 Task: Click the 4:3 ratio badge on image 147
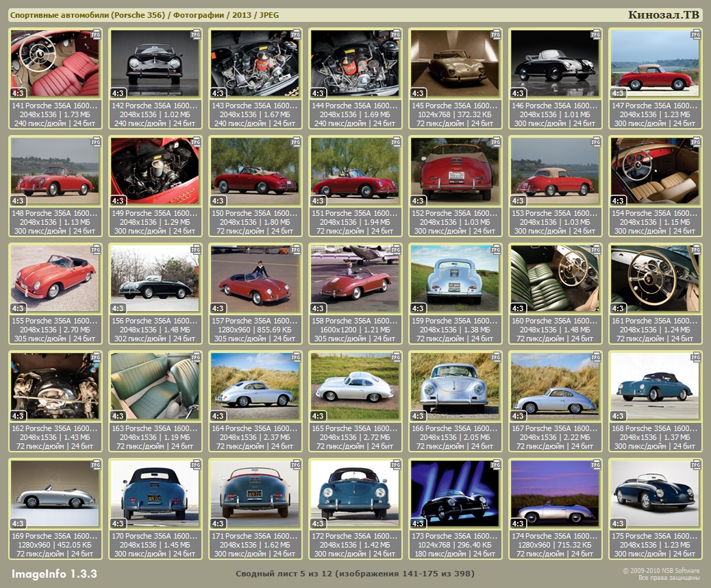pyautogui.click(x=618, y=93)
